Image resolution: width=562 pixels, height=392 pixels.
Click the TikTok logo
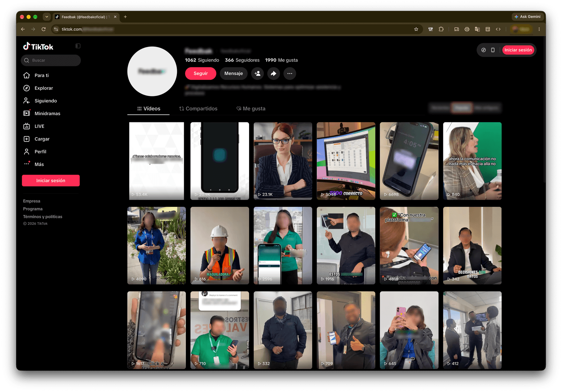tap(38, 47)
